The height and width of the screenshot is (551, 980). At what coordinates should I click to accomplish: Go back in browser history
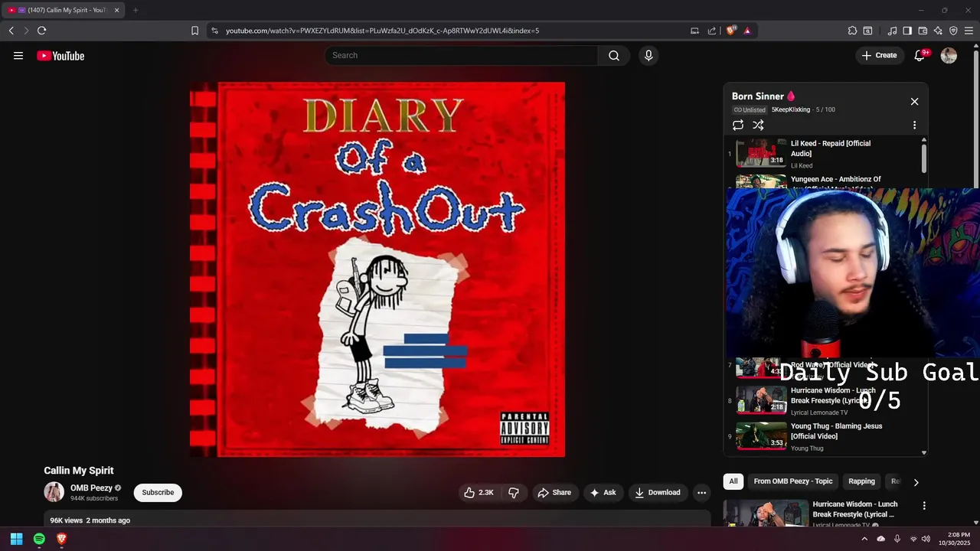click(x=11, y=31)
